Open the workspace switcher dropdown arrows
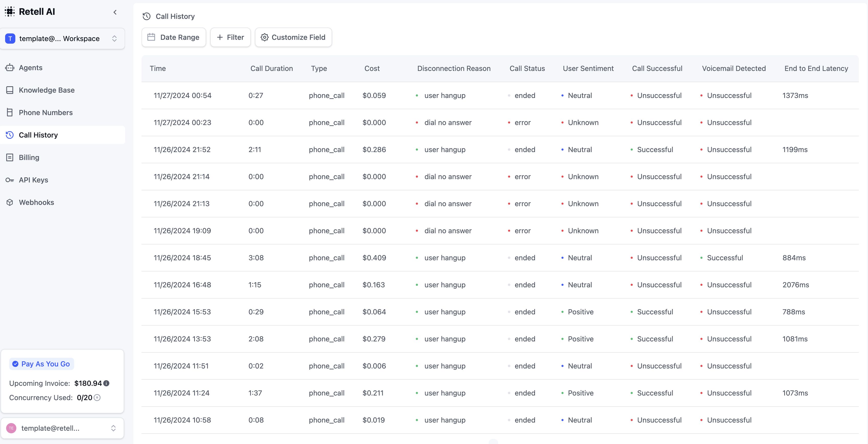 [x=114, y=38]
